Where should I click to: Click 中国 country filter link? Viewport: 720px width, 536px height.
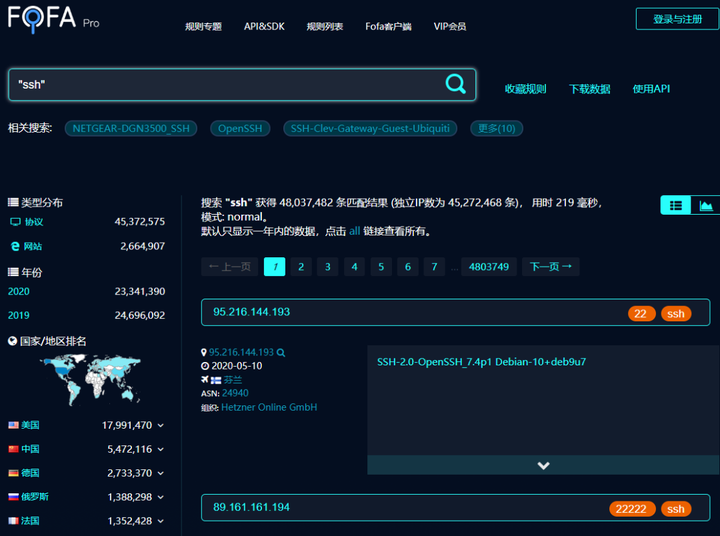[30, 449]
